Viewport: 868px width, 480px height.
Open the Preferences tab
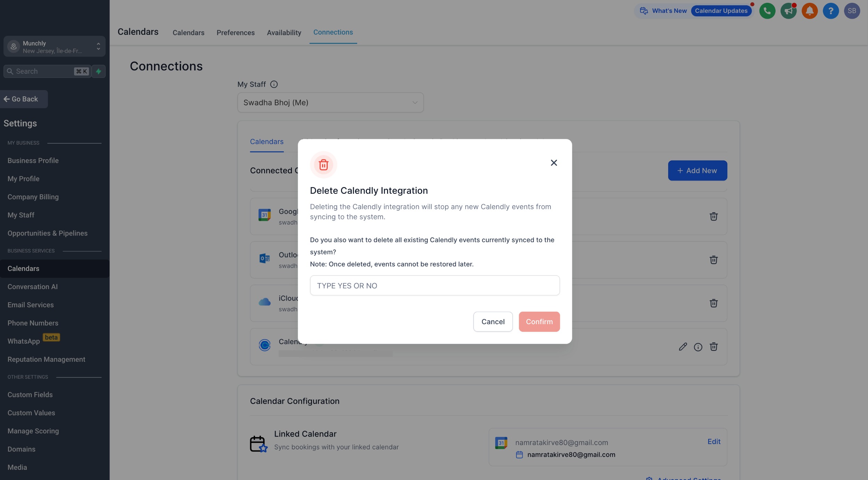(x=235, y=33)
